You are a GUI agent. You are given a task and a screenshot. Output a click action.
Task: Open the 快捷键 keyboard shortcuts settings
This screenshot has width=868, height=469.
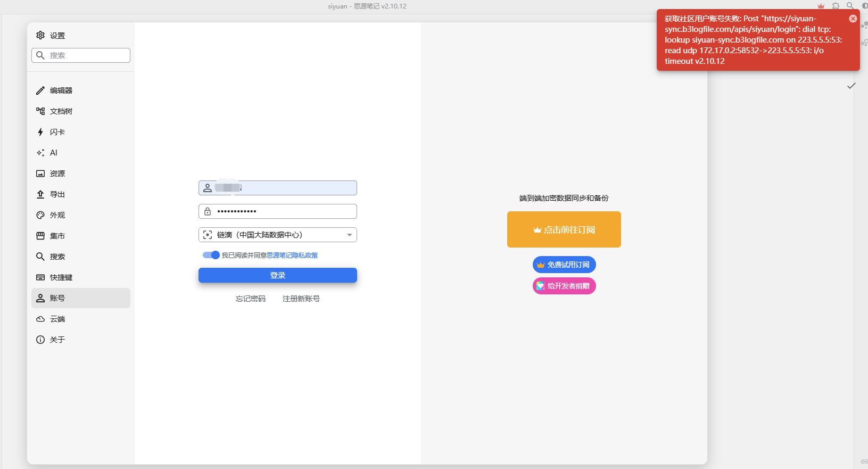pyautogui.click(x=81, y=277)
